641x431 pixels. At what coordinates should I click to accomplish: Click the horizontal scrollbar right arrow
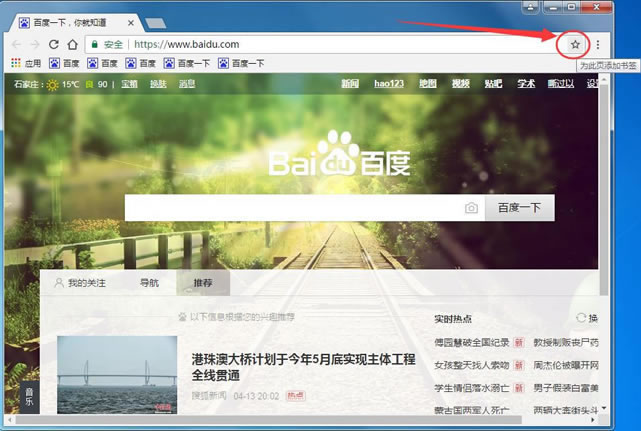tap(593, 420)
